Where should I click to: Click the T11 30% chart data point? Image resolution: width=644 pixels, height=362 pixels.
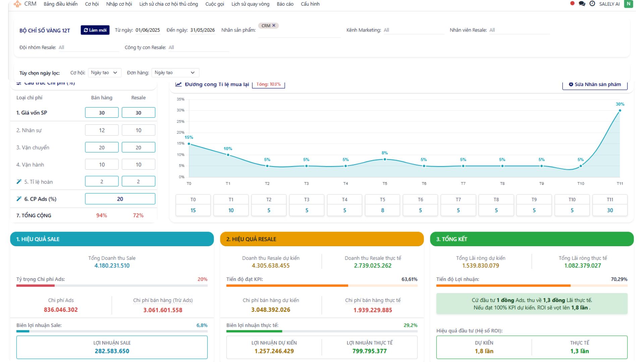click(620, 110)
